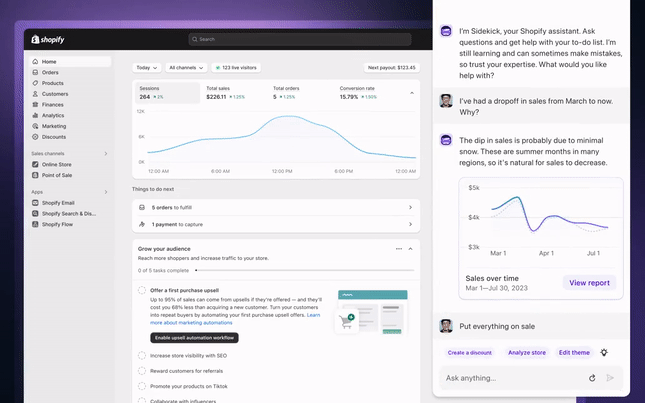Check off the first purchase upsell task
The width and height of the screenshot is (645, 403).
click(x=142, y=291)
